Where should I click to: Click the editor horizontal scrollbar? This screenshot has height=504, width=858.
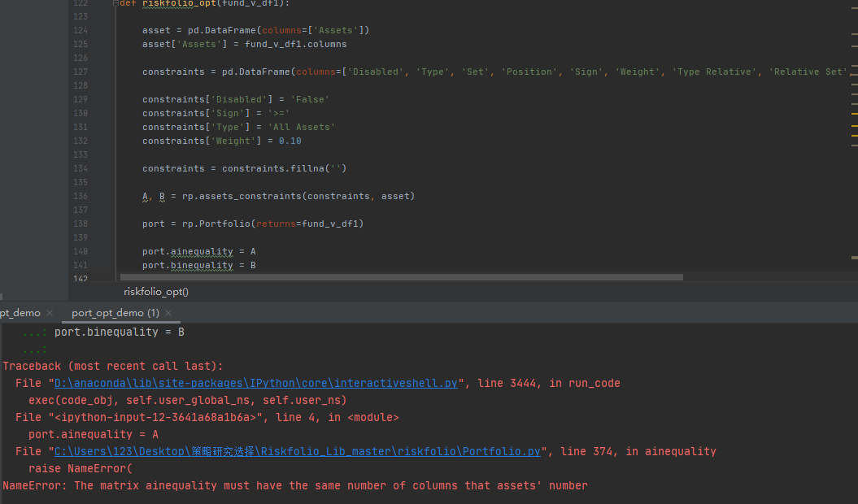pos(401,277)
